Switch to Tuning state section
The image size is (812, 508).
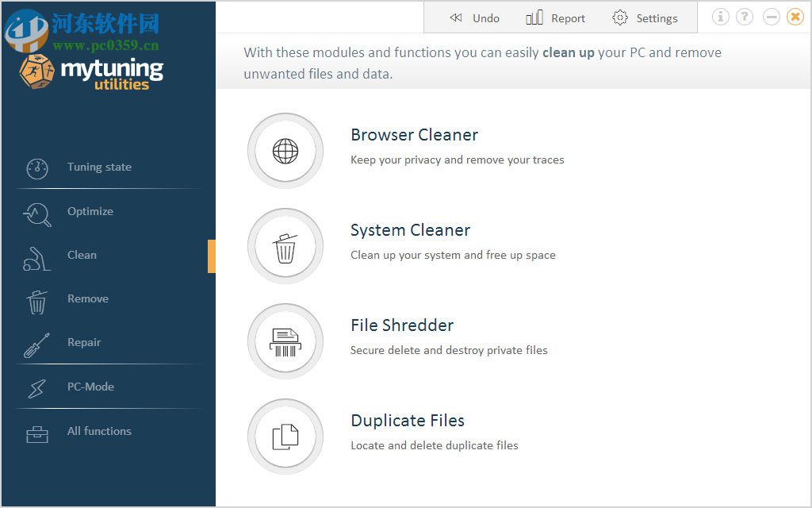pyautogui.click(x=99, y=167)
